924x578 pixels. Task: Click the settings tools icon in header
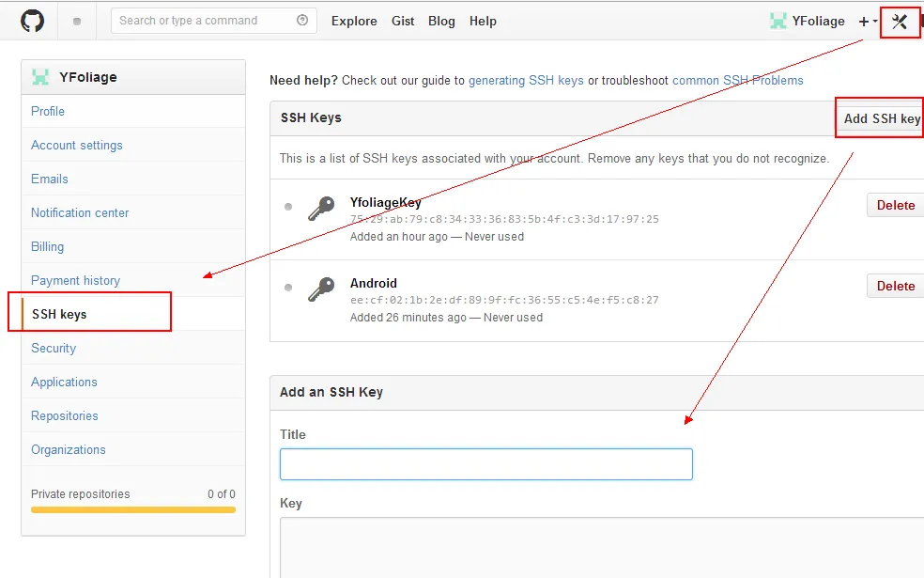900,22
